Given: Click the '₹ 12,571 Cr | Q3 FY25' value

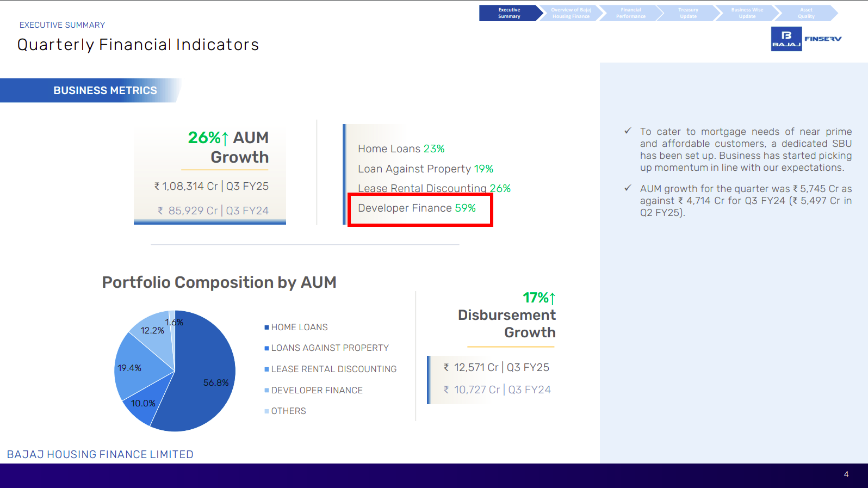Looking at the screenshot, I should tap(497, 368).
